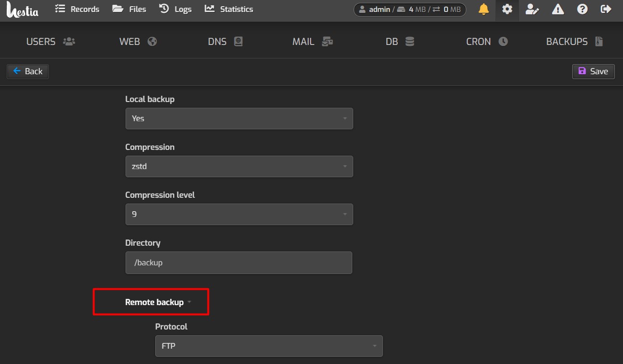Collapse the Remote backup section
This screenshot has width=623, height=364.
158,302
